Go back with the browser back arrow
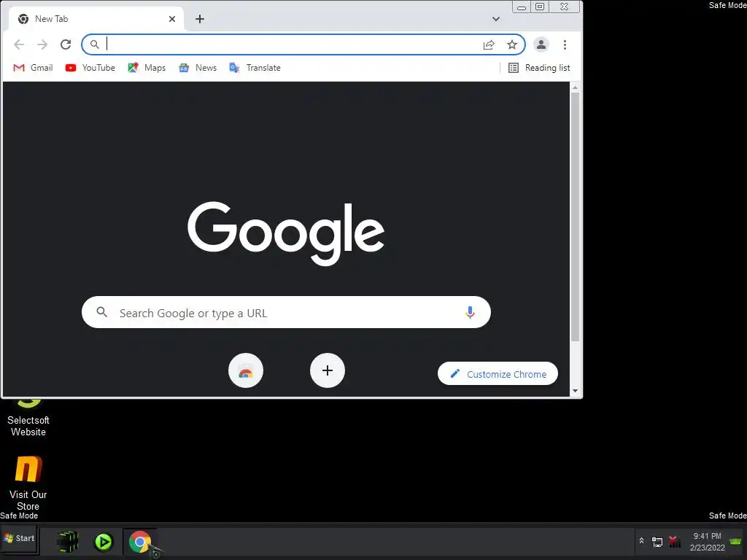The width and height of the screenshot is (747, 560). 19,44
